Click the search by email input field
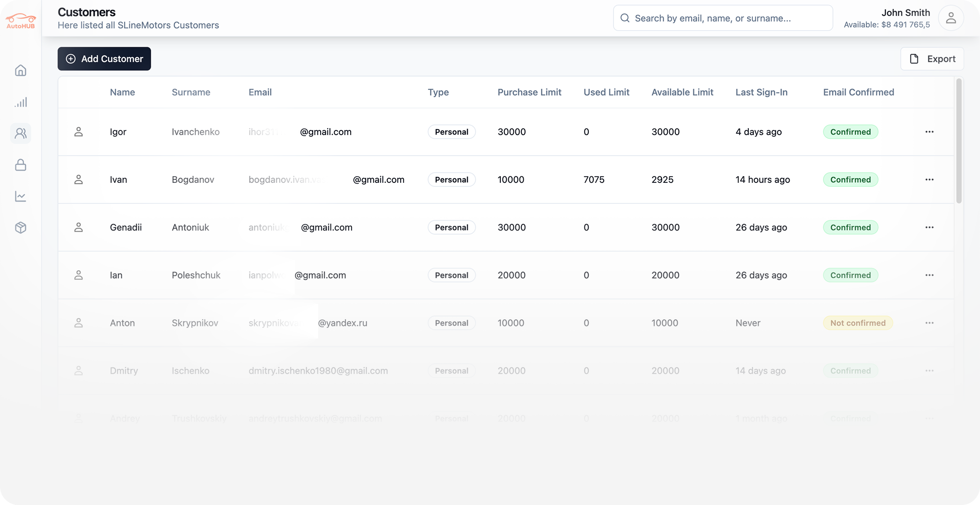The image size is (980, 505). tap(722, 18)
